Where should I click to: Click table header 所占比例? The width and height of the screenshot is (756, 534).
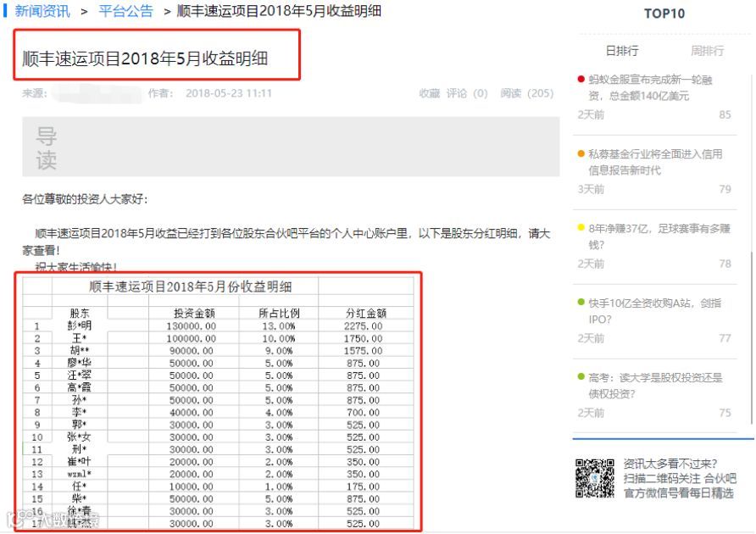(x=279, y=313)
